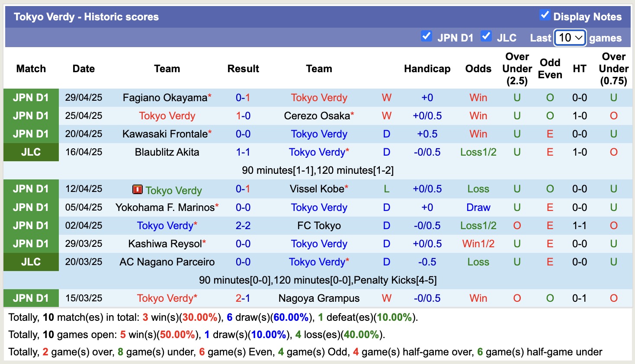Click the JPN D1 badge on the 29/04/25 row
Viewport: 635px width, 364px height.
pyautogui.click(x=31, y=98)
